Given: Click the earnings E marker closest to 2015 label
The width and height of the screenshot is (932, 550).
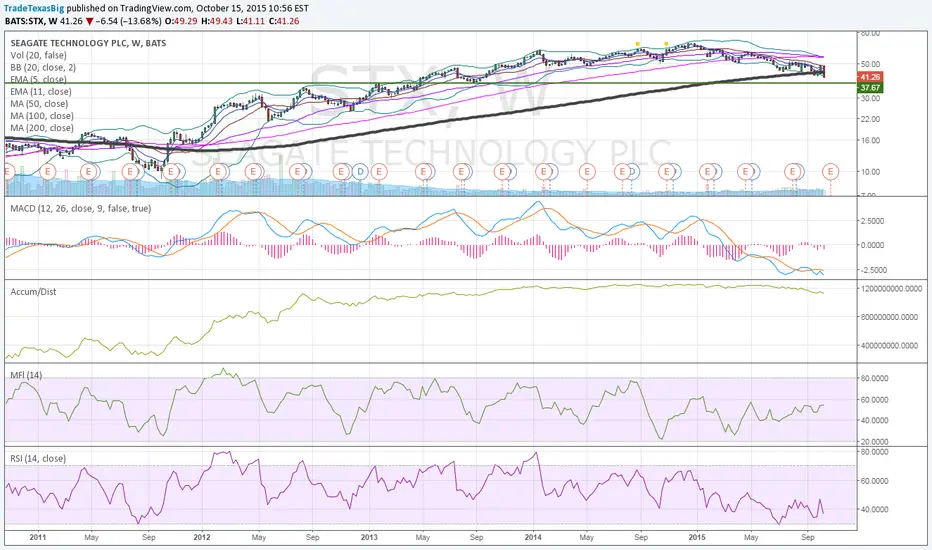Looking at the screenshot, I should (x=707, y=172).
